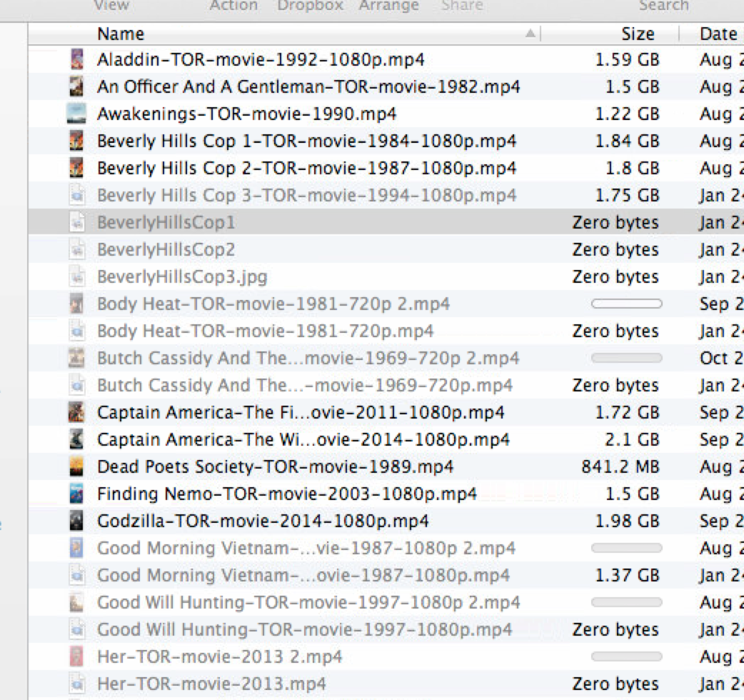The width and height of the screenshot is (744, 700).
Task: Click the Captain America 2011 poster icon
Action: pyautogui.click(x=77, y=412)
